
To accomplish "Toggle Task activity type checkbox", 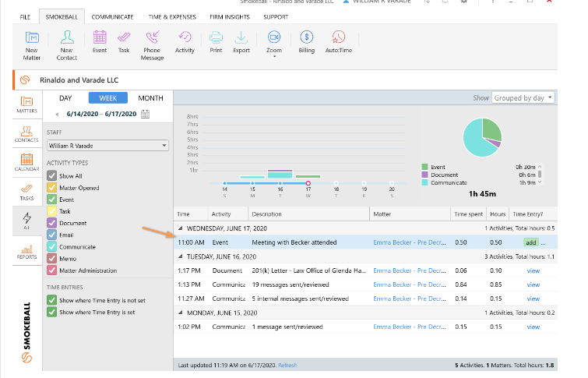I will (51, 211).
